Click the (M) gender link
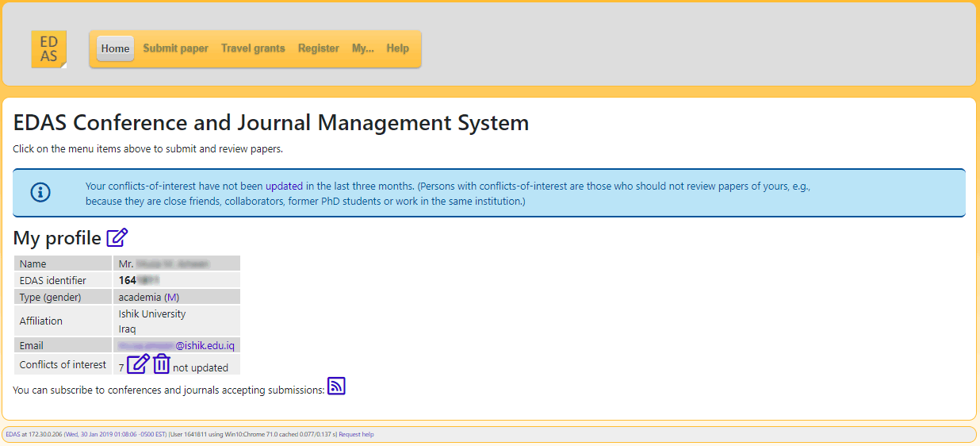 (x=172, y=297)
